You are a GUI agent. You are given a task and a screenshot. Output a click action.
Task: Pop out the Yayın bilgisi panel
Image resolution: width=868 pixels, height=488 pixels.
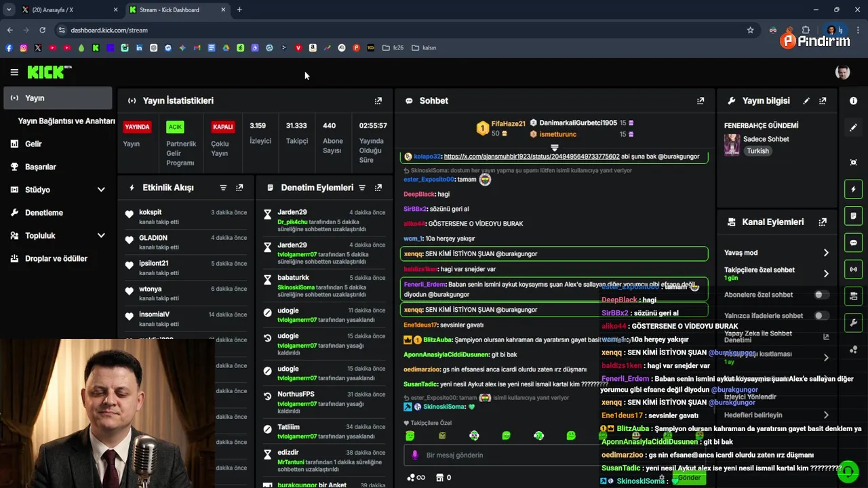click(823, 100)
